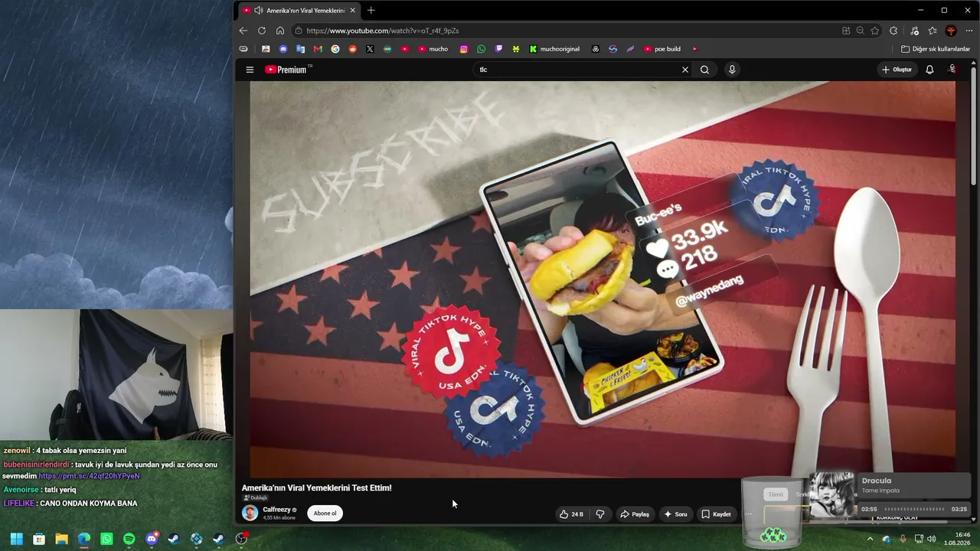Open the Instagram bookmark

pos(464,49)
